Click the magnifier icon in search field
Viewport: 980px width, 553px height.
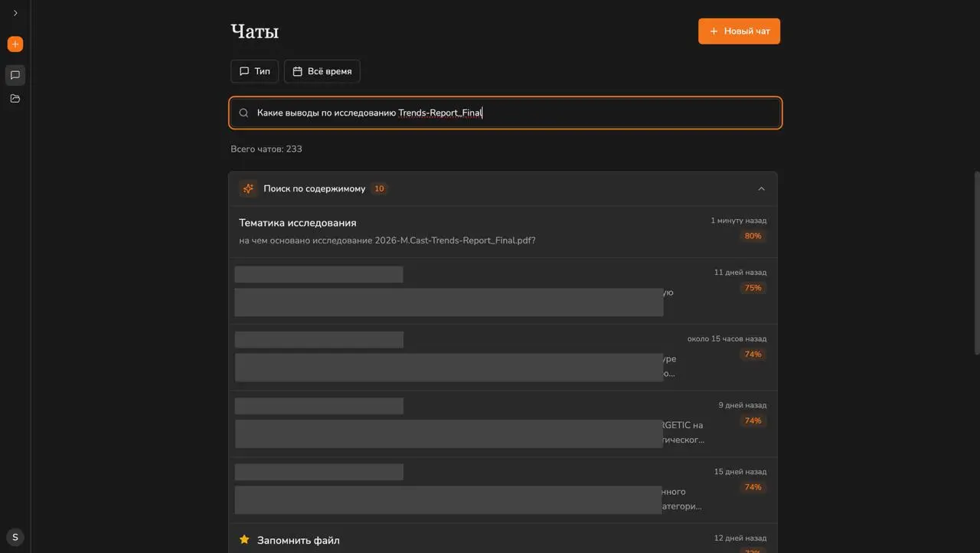[x=243, y=113]
